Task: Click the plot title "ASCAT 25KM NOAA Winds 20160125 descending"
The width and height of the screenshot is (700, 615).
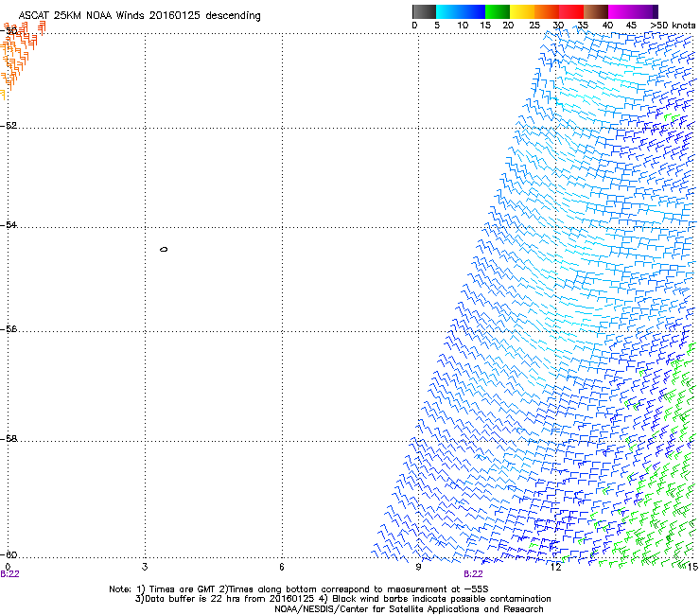Action: [139, 15]
